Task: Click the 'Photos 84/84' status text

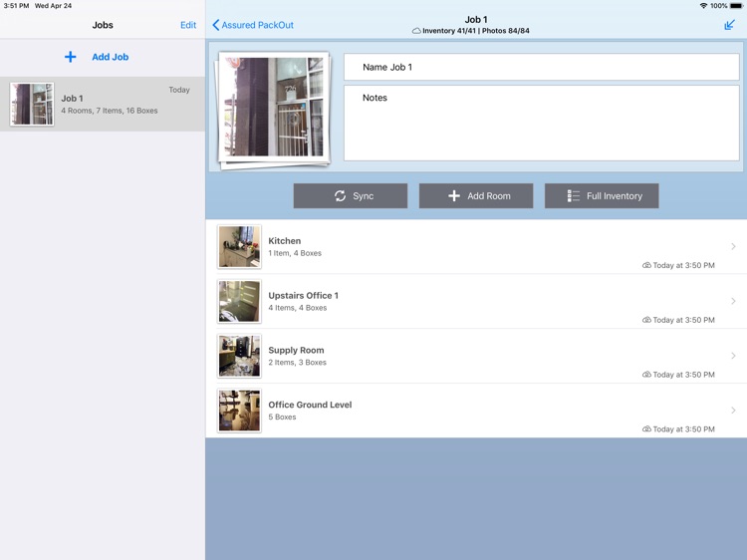Action: point(505,31)
